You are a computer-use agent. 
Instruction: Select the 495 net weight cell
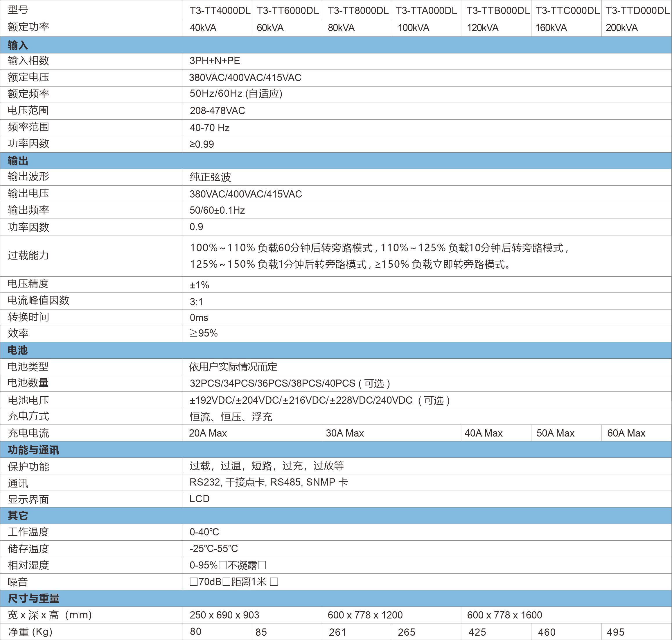(x=615, y=632)
